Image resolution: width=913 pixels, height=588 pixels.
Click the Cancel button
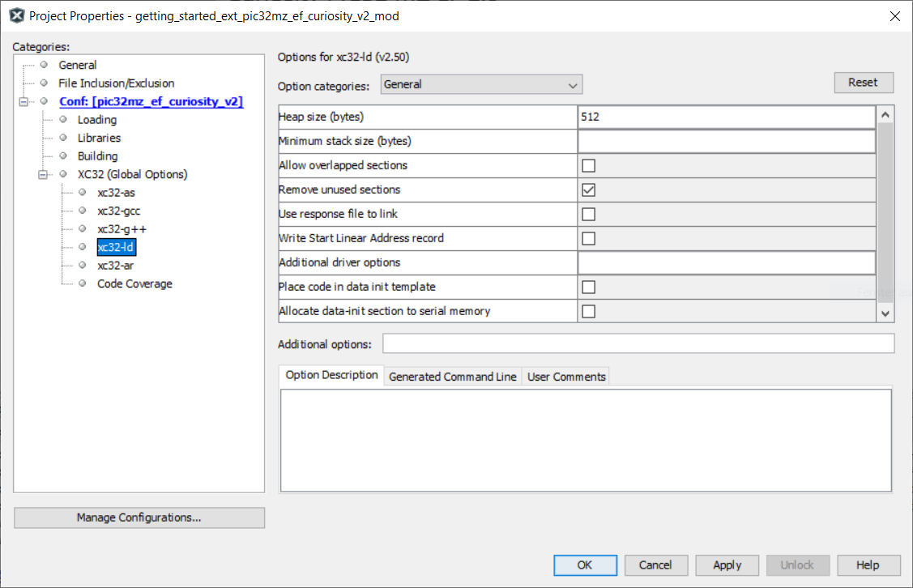655,565
